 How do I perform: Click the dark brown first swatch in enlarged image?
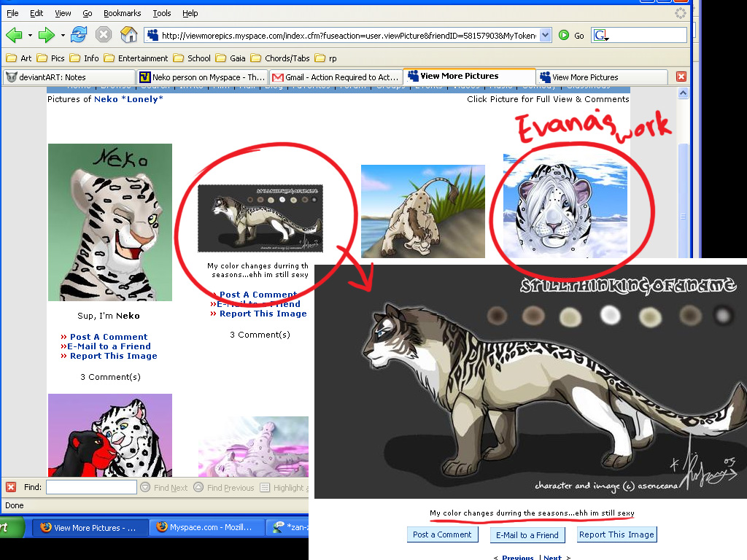click(x=497, y=315)
